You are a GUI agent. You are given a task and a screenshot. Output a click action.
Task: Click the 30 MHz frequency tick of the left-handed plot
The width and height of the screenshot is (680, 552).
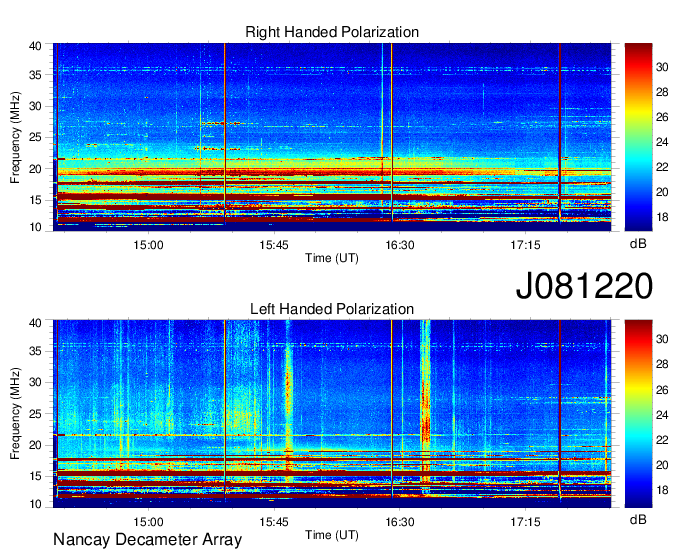click(35, 382)
